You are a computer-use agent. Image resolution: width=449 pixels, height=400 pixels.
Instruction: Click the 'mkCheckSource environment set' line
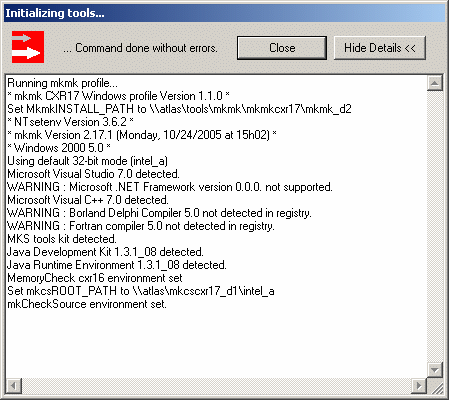tap(87, 304)
